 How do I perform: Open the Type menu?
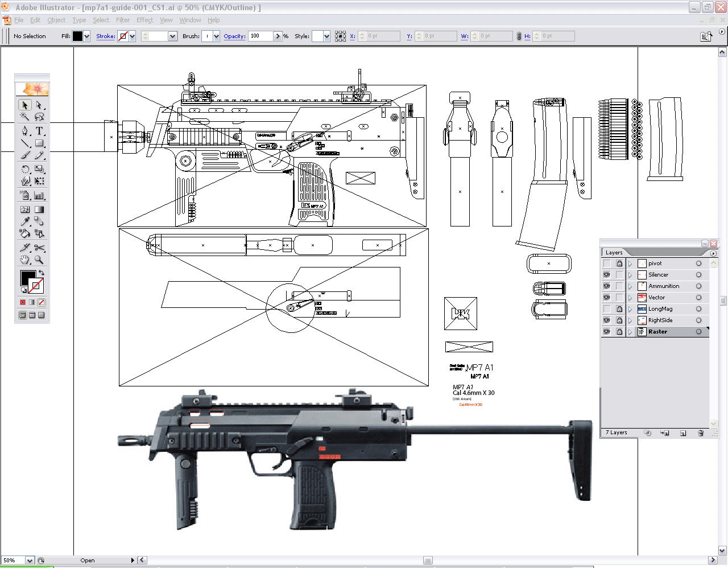(79, 20)
